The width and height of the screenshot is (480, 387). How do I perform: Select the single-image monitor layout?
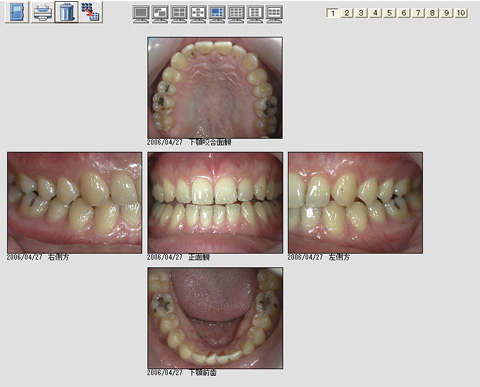tap(141, 14)
